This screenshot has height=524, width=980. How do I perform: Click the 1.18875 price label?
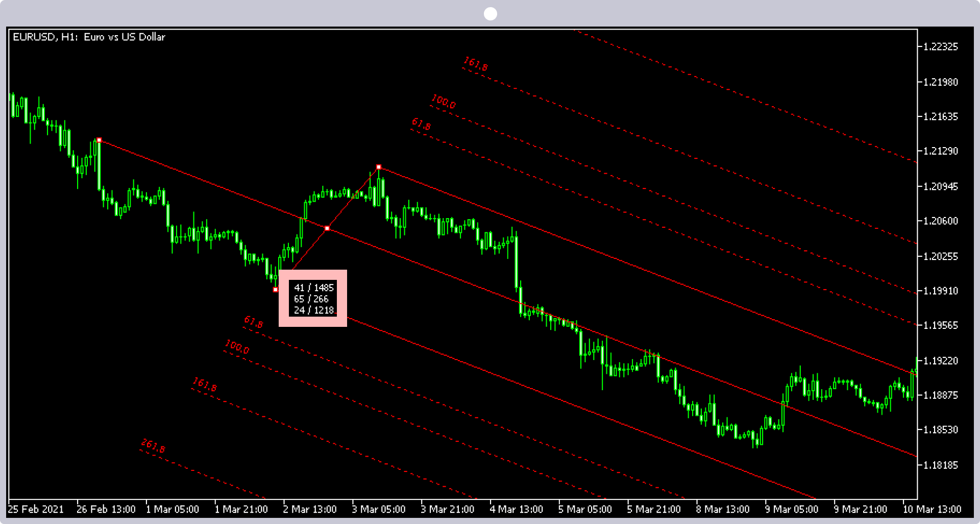coord(941,395)
